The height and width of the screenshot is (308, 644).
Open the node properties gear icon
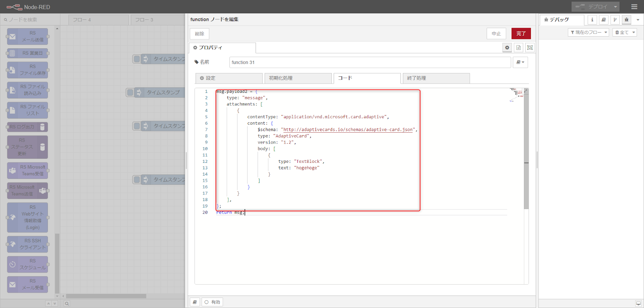(x=507, y=47)
